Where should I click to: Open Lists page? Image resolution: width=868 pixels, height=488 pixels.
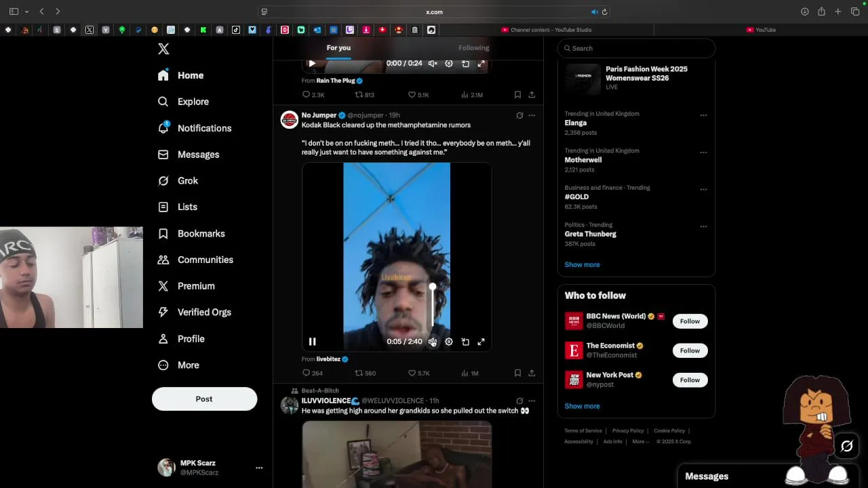[x=177, y=207]
